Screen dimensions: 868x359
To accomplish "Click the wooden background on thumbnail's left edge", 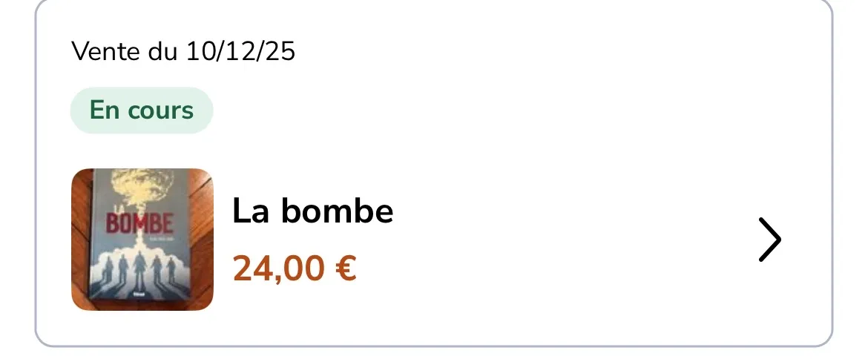I will (x=81, y=238).
